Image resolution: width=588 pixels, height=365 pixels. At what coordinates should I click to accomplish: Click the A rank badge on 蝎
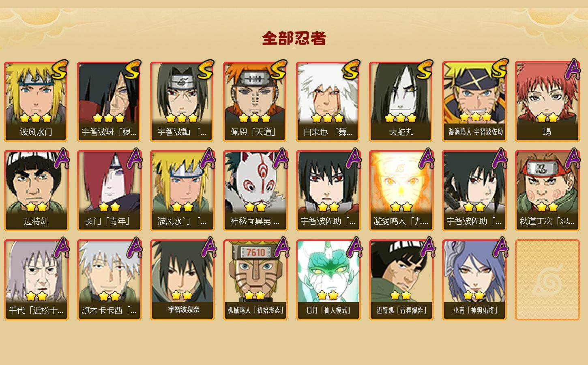pos(573,69)
